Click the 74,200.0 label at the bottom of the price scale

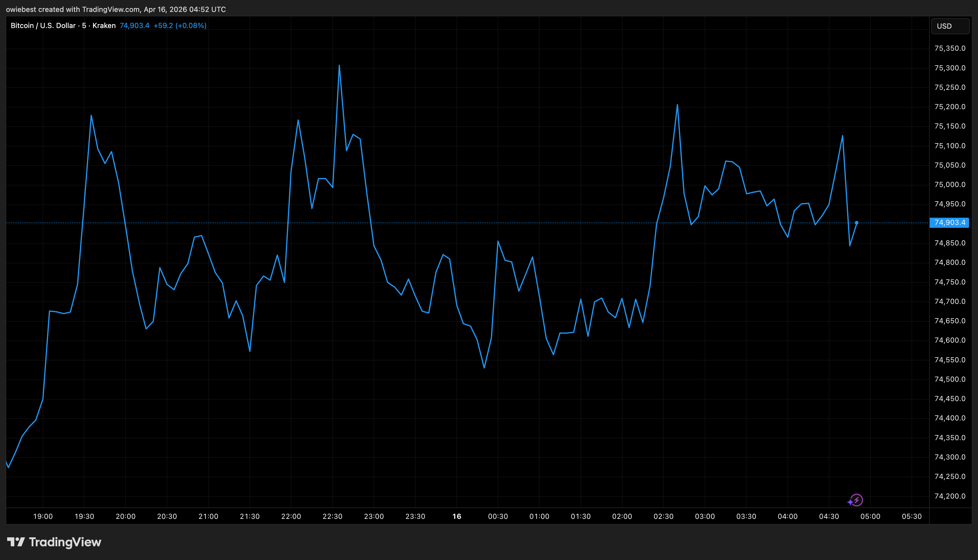(x=951, y=496)
